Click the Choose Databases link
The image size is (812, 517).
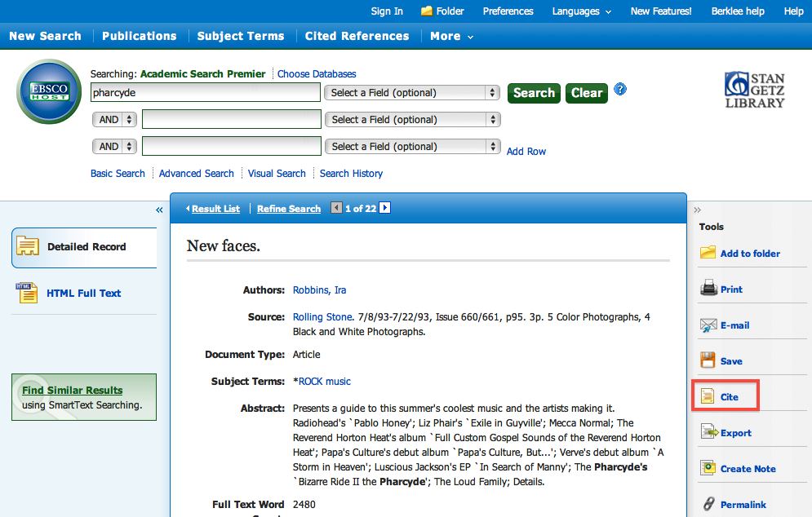click(317, 74)
